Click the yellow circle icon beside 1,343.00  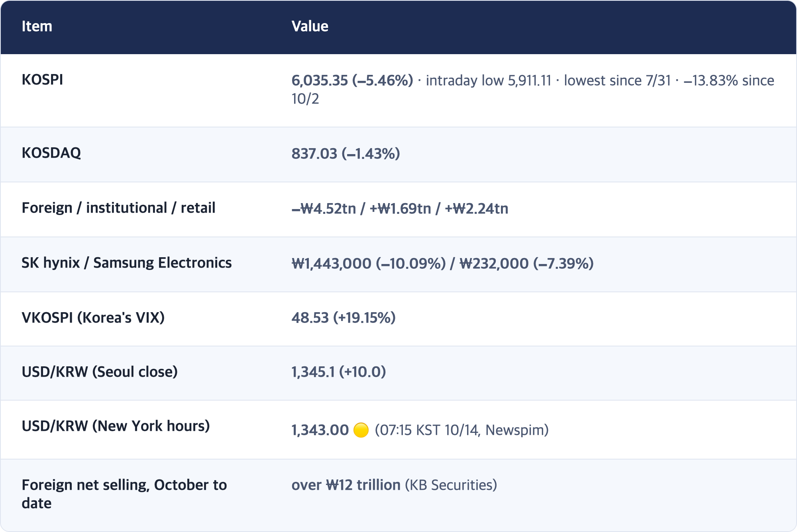pos(361,430)
